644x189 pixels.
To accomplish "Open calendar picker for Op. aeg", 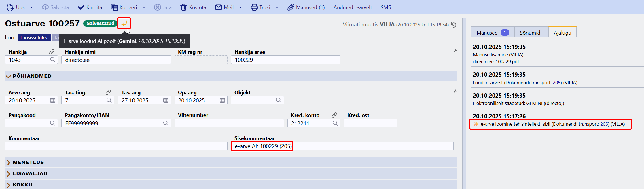I will 222,100.
